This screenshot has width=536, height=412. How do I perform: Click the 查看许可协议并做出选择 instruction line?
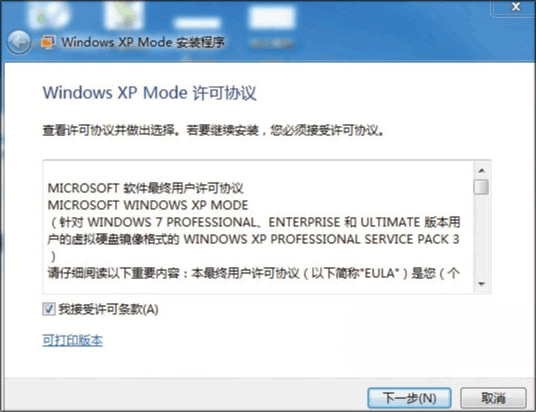[213, 130]
